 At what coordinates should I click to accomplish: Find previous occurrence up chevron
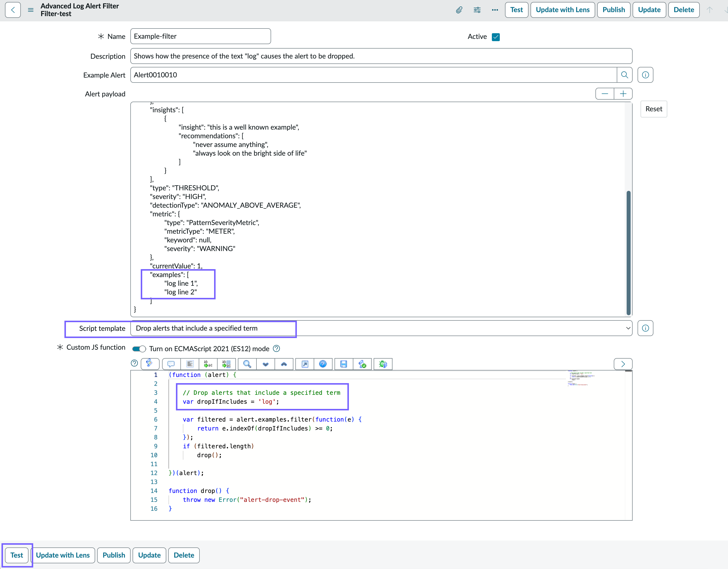pos(284,364)
